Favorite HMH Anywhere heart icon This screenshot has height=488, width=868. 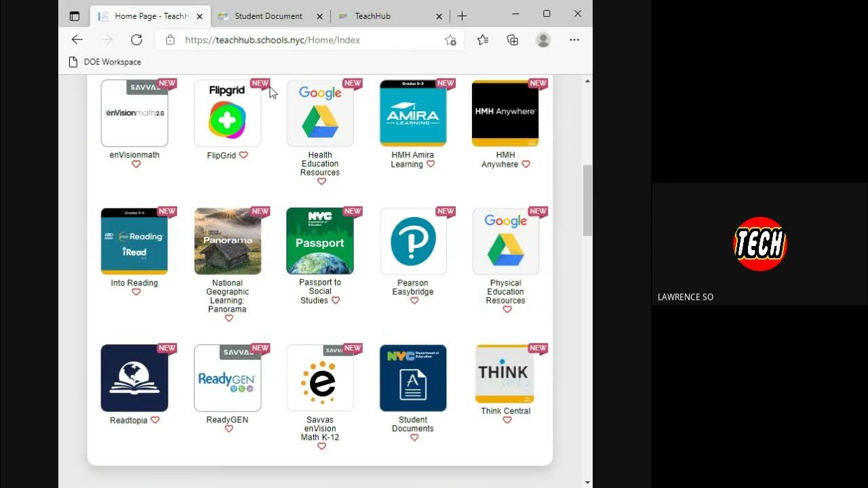point(526,164)
